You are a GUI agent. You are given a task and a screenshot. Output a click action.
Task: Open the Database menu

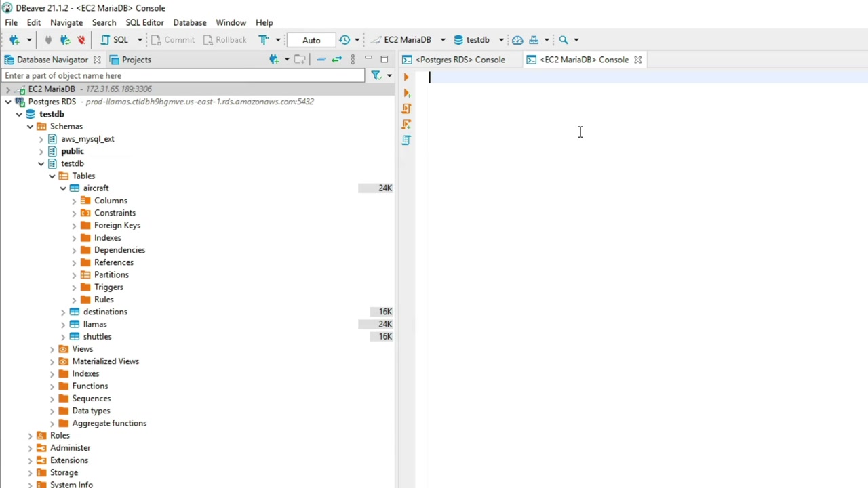pos(190,22)
